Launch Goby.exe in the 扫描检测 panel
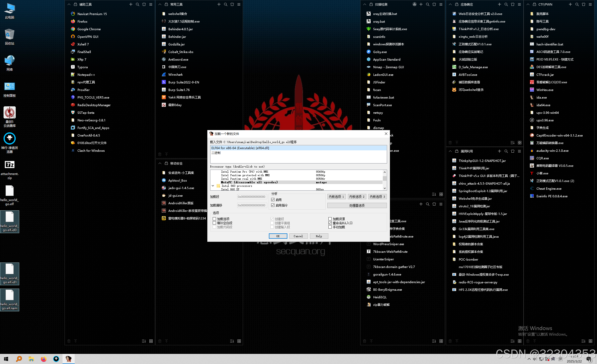The image size is (597, 364). [380, 52]
